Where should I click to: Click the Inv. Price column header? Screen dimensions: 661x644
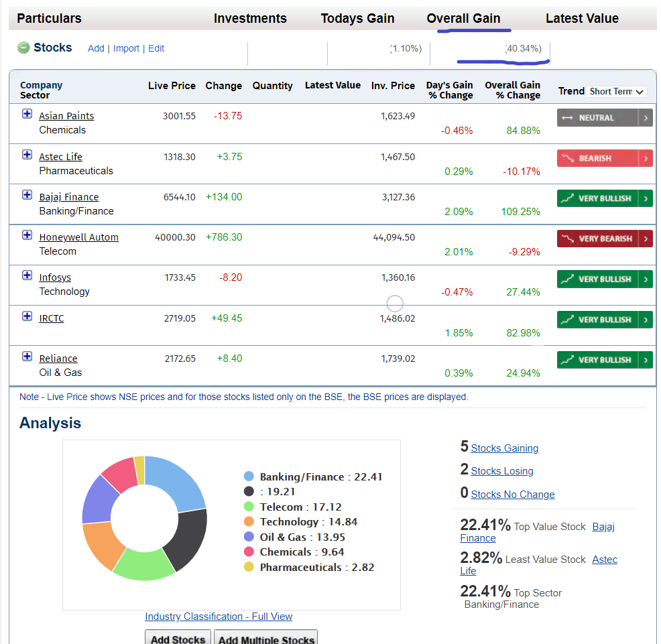click(x=393, y=86)
